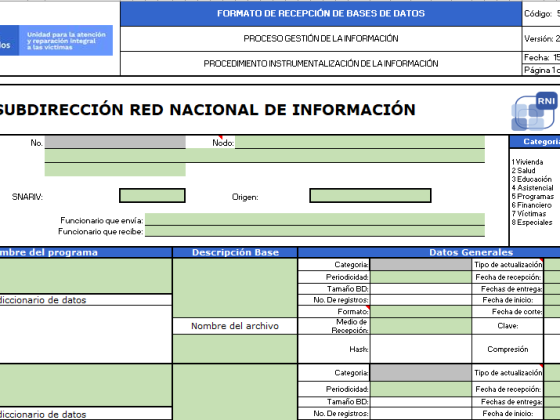
Task: Click the Funcionario que envía field
Action: pos(315,219)
